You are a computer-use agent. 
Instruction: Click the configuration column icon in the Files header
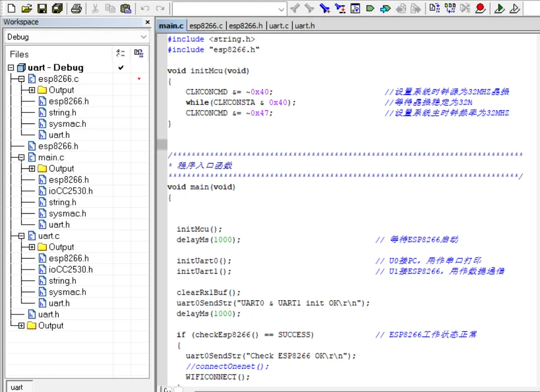pyautogui.click(x=121, y=53)
